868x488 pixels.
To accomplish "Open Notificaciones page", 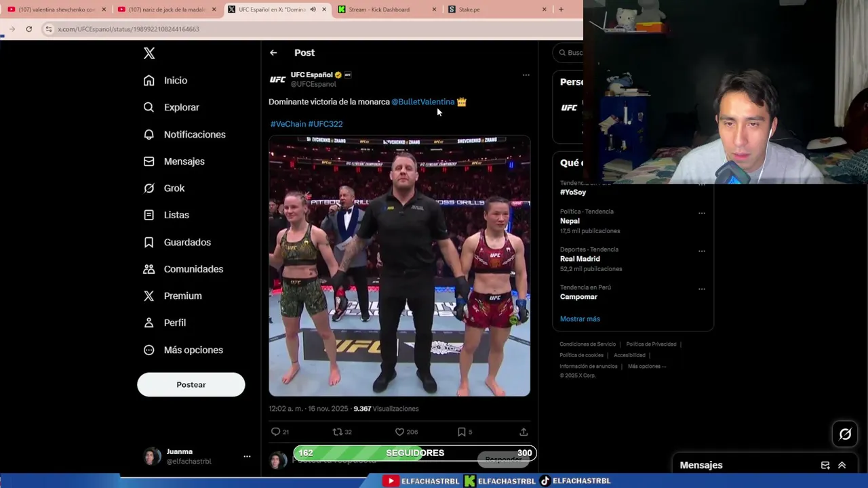I will 184,134.
